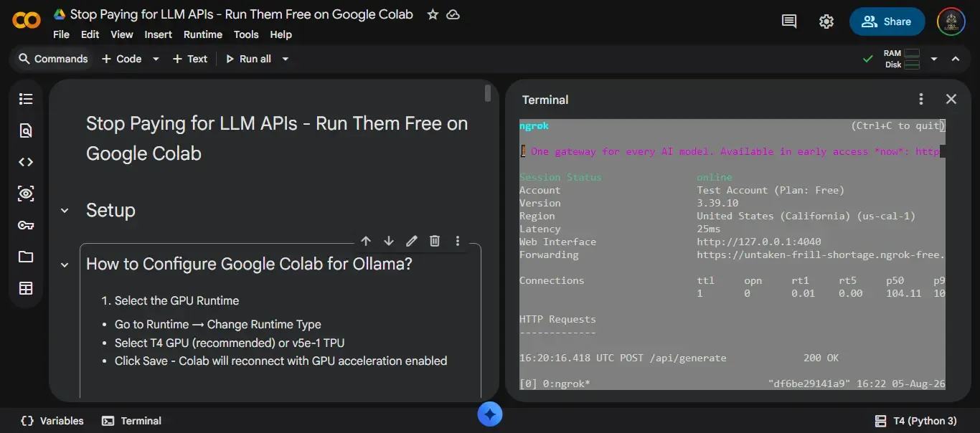Close the Terminal panel
The width and height of the screenshot is (980, 433).
(951, 100)
